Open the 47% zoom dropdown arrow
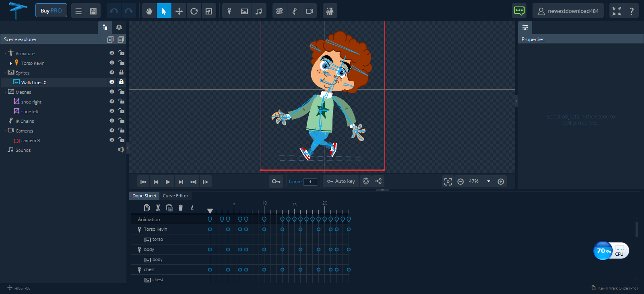Image resolution: width=644 pixels, height=294 pixels. [489, 181]
